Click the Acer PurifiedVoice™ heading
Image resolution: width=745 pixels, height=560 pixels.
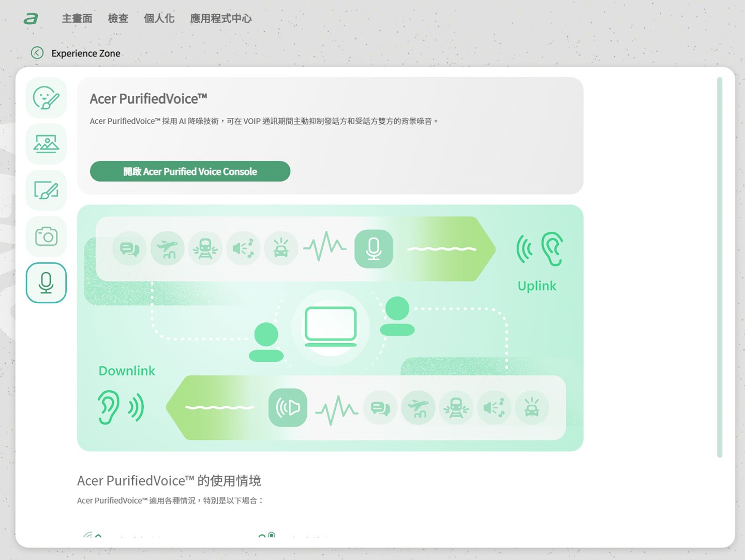(x=148, y=99)
